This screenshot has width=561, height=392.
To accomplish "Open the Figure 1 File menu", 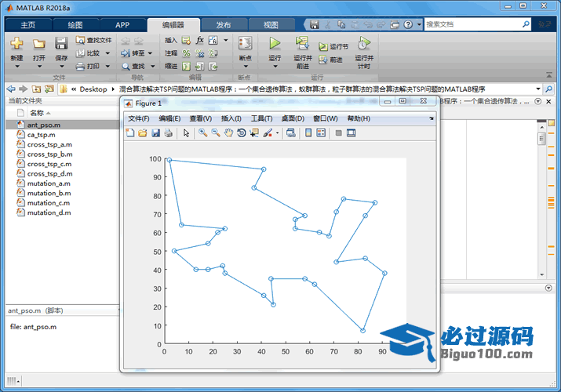I will click(x=139, y=118).
